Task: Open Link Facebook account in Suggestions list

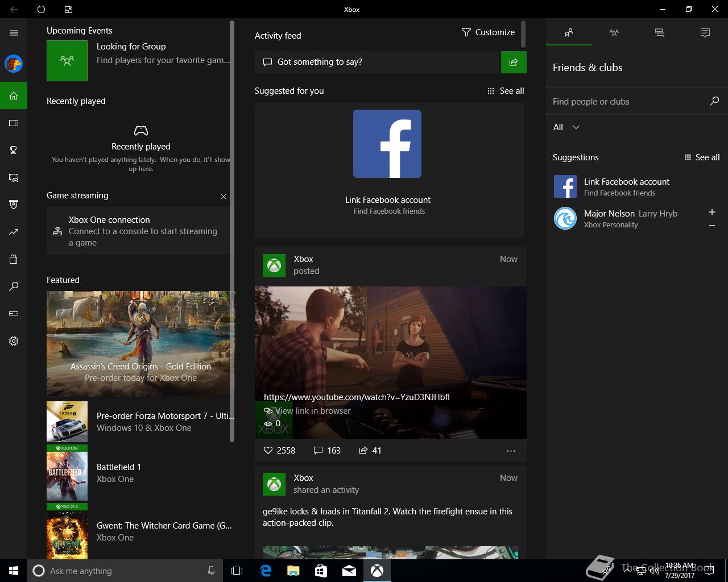Action: (636, 187)
